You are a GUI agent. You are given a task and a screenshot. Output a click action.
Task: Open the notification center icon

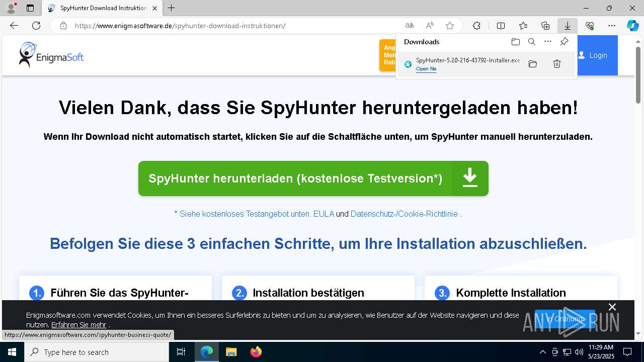[x=627, y=352]
